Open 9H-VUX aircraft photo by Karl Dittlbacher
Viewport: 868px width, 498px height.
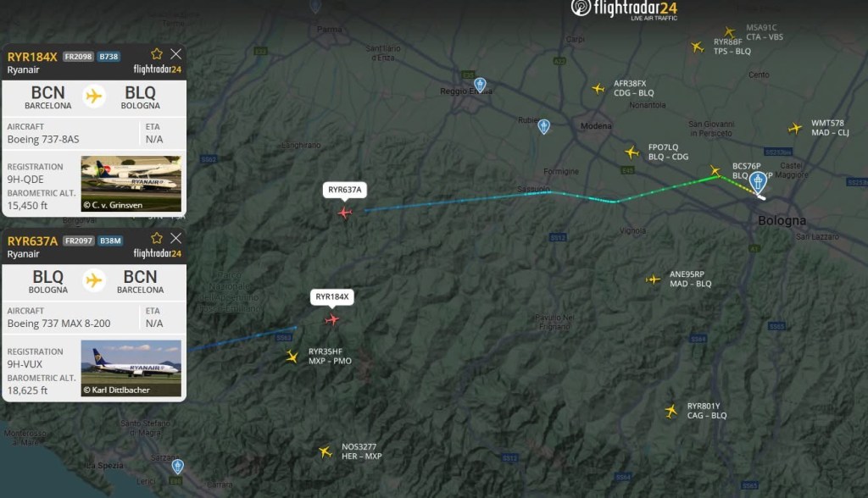click(x=131, y=368)
